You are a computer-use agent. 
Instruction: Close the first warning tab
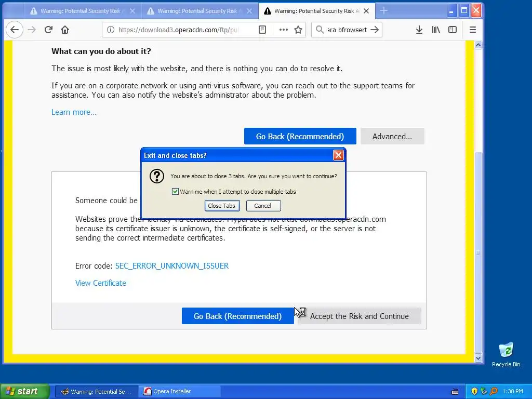(x=132, y=11)
